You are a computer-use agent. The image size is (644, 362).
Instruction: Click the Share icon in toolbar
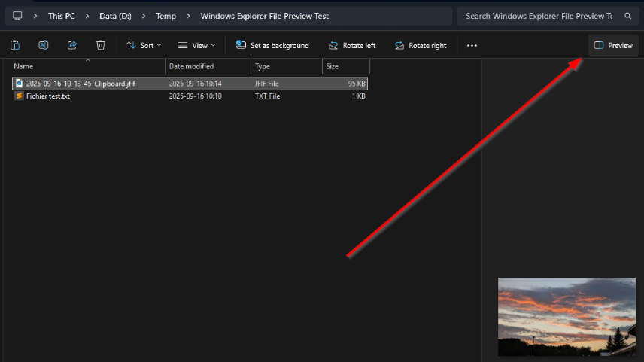pyautogui.click(x=72, y=45)
